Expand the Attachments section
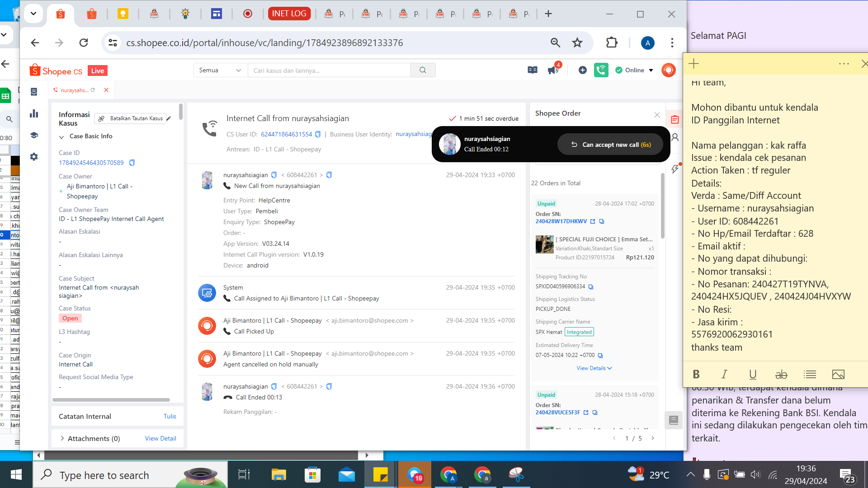868x488 pixels. 62,438
